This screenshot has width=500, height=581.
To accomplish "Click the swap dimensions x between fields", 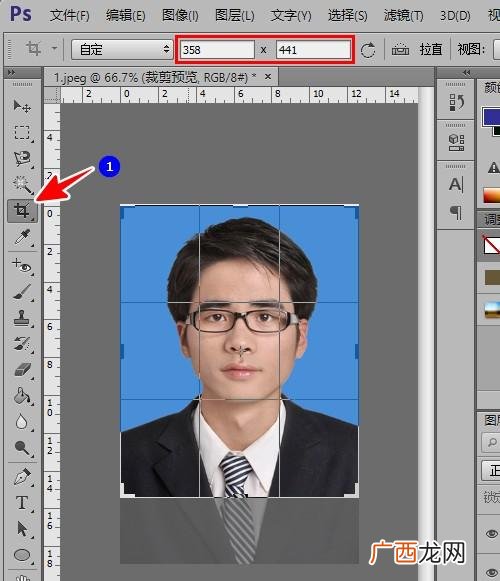I will tap(264, 50).
